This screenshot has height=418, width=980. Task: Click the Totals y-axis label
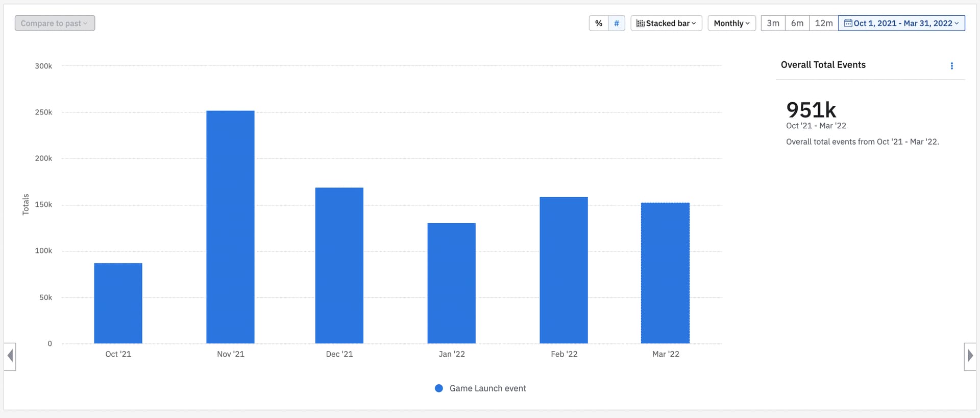point(26,204)
